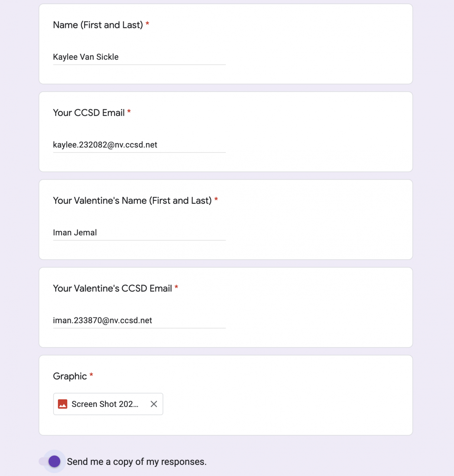Click the 'Graphic' question title
Screen dimensions: 454x476
point(70,376)
